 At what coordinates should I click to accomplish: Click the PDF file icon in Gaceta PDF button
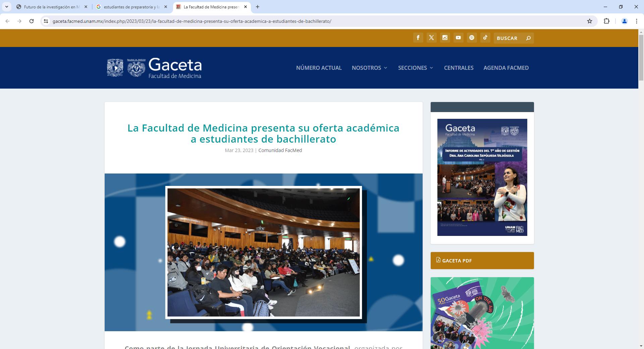click(438, 260)
